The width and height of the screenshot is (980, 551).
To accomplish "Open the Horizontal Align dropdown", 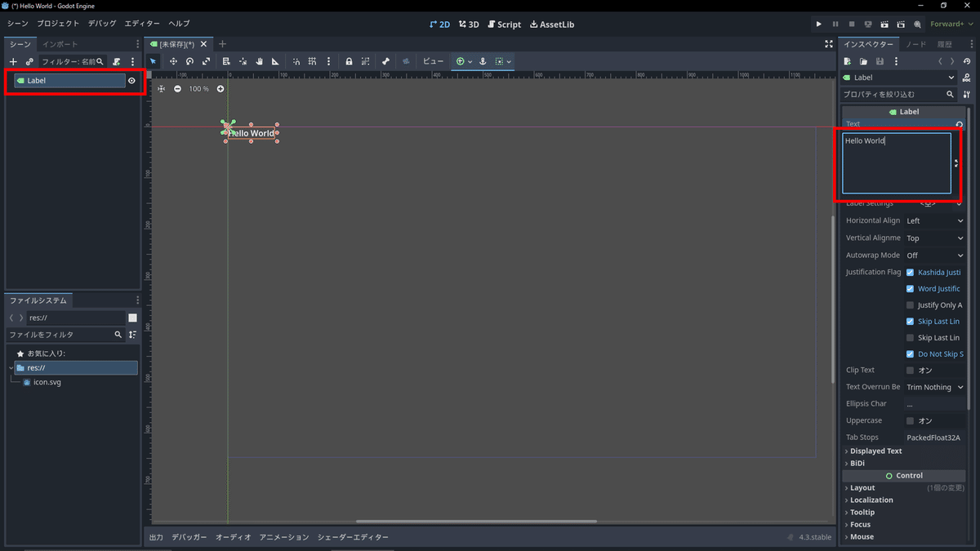I will coord(935,220).
